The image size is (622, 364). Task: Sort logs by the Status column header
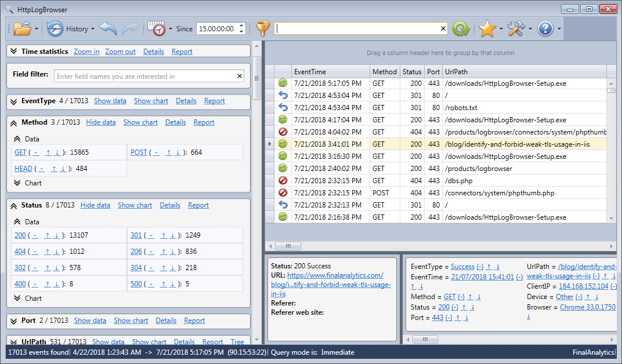coord(412,71)
